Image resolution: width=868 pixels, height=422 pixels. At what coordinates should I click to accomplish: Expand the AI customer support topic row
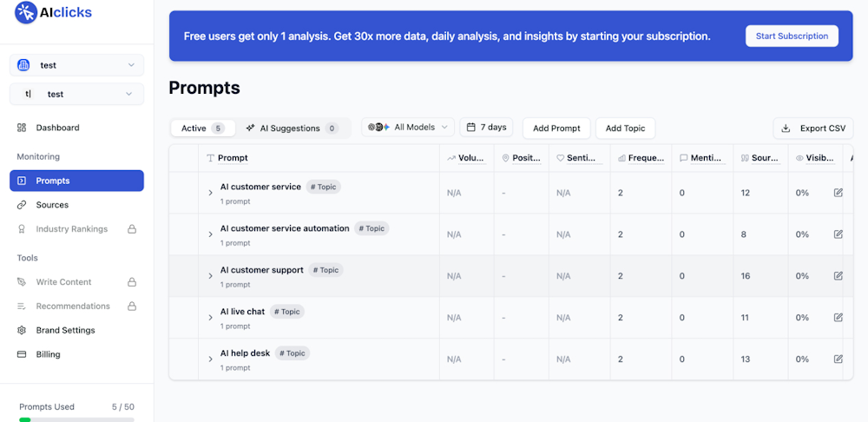(210, 276)
